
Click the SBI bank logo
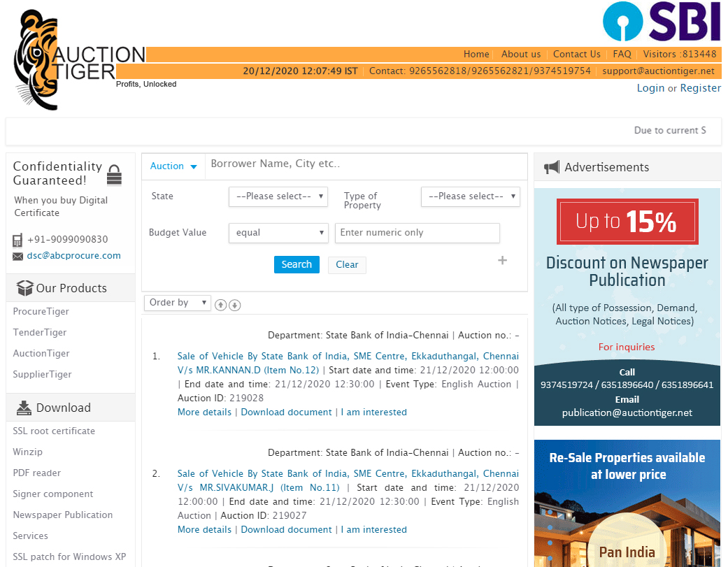click(662, 22)
